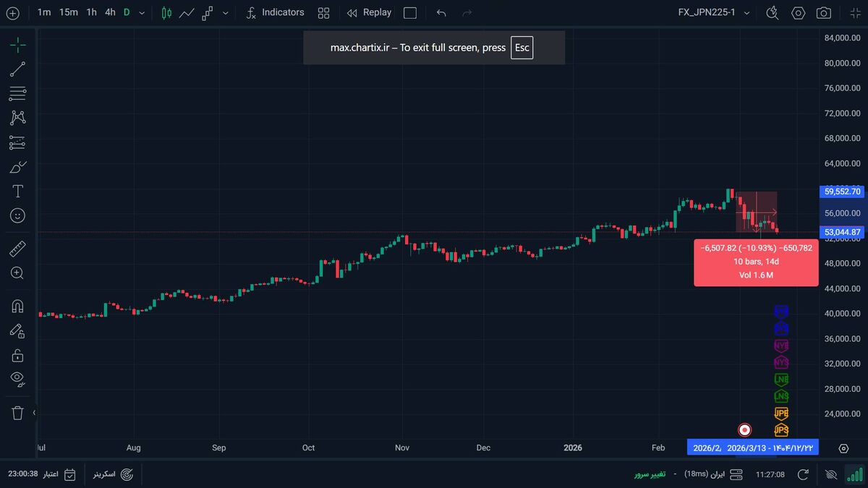Open quick search lightning icon
Screen dimensions: 868x488
tap(773, 13)
